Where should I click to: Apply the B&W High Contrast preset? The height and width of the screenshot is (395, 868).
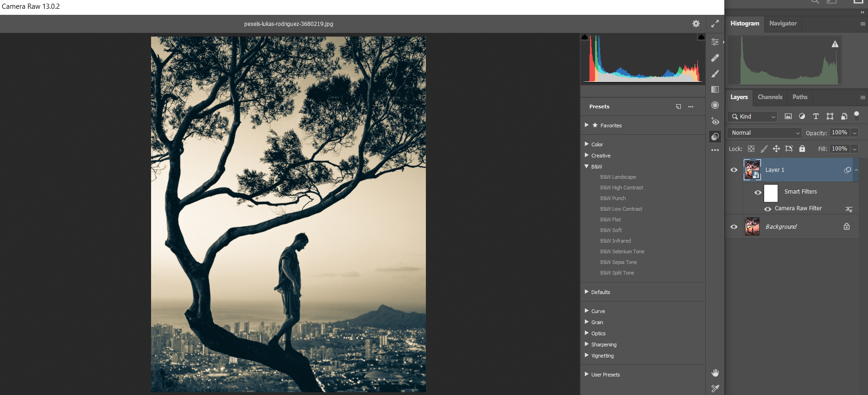621,188
